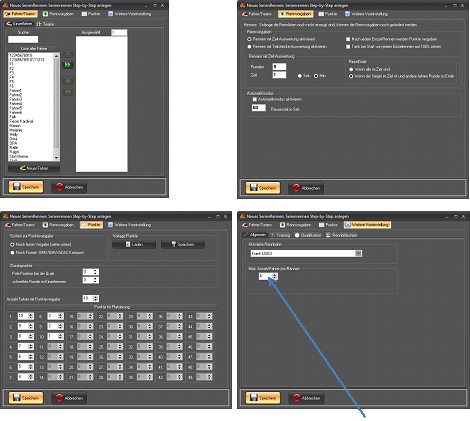The image size is (470, 421).
Task: Select Rennen mit Zeit-Auswertung radio option
Action: pyautogui.click(x=249, y=39)
